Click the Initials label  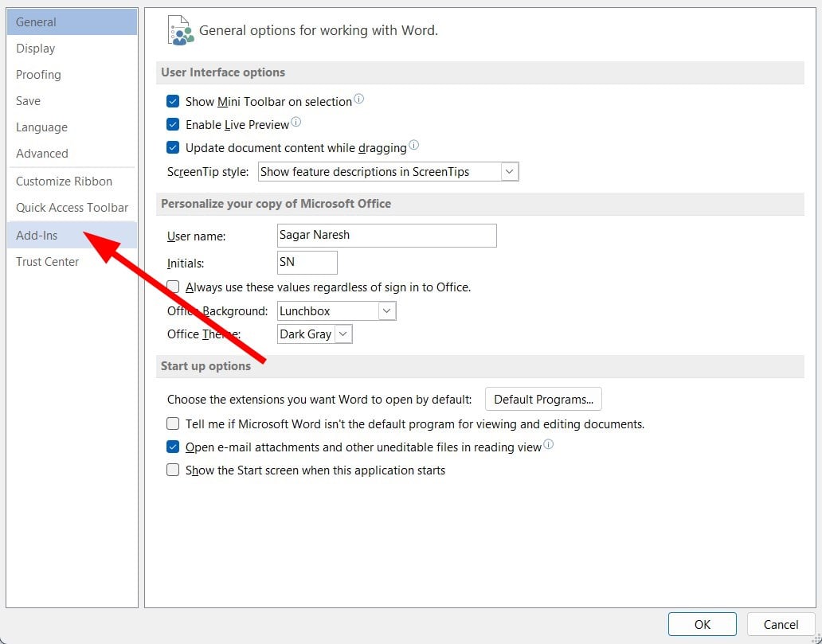[x=186, y=263]
